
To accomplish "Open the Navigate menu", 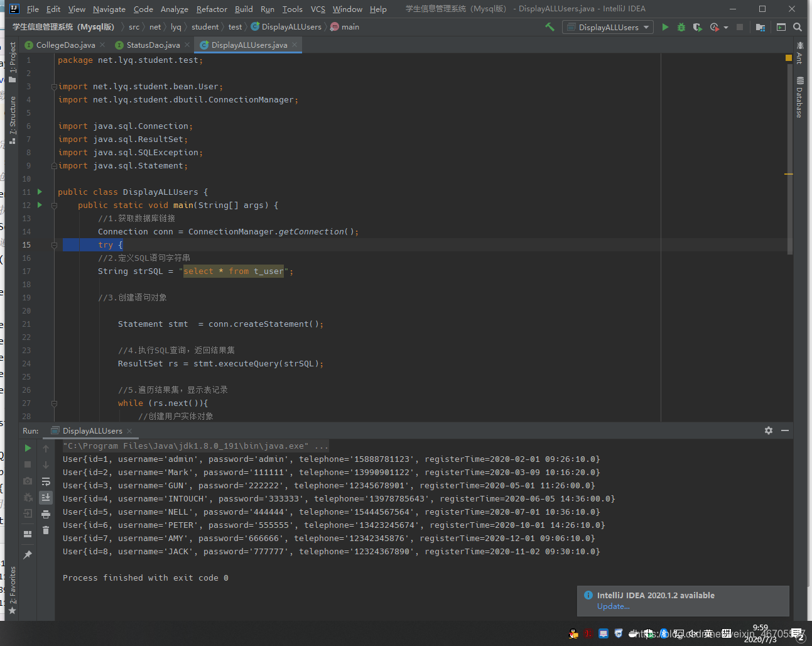I will point(109,9).
